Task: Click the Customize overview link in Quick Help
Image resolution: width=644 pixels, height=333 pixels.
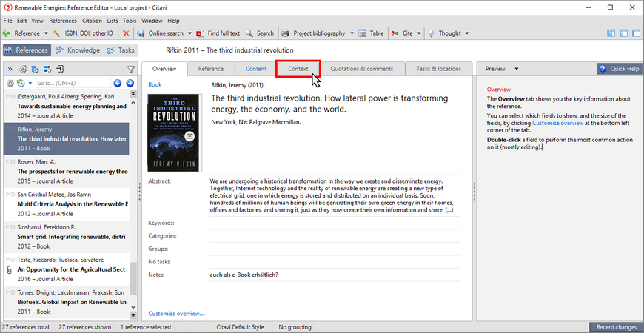Action: [557, 123]
